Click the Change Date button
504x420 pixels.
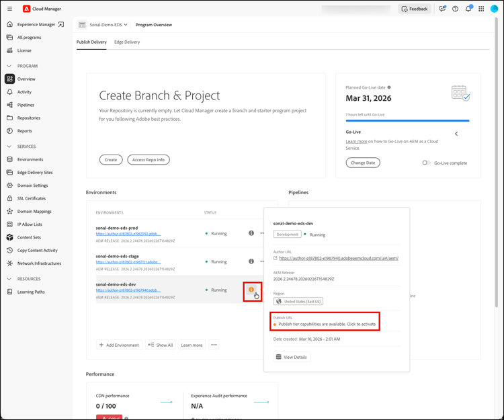pyautogui.click(x=363, y=163)
